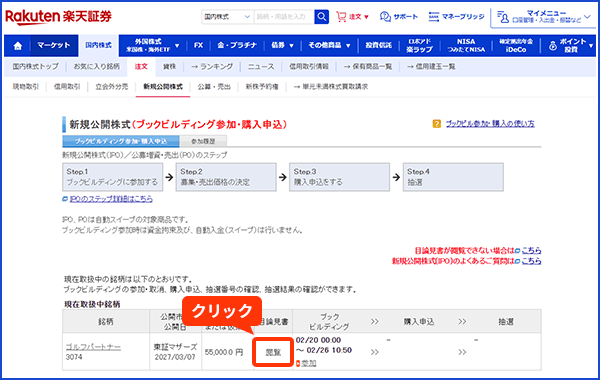Image resolution: width=600 pixels, height=380 pixels.
Task: Expand 債券 navigation dropdown
Action: pyautogui.click(x=282, y=46)
